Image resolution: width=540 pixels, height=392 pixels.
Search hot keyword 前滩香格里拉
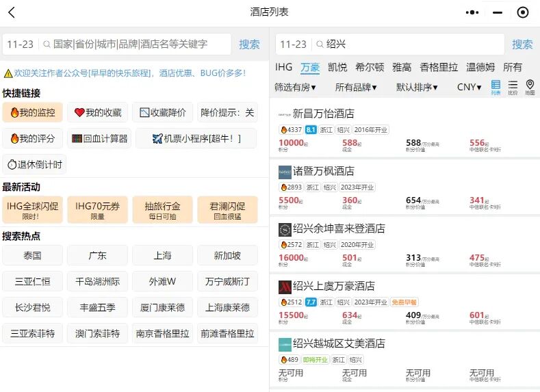pos(228,333)
